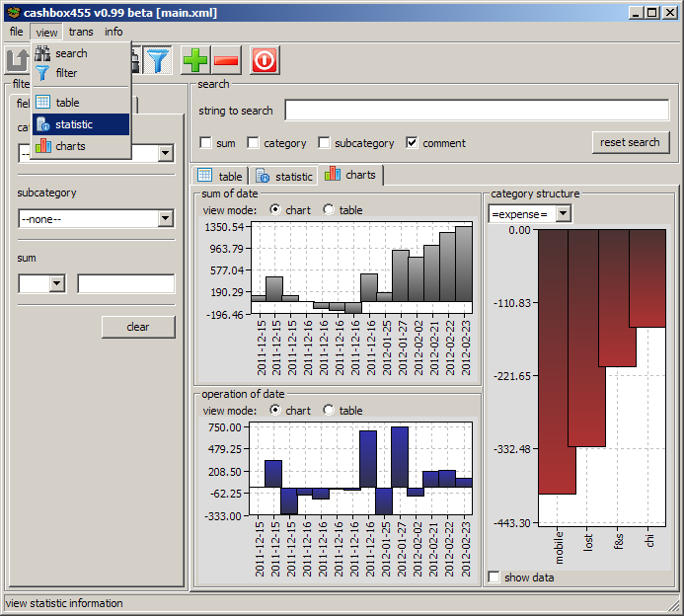Image resolution: width=684 pixels, height=616 pixels.
Task: Uncheck the comment search checkbox
Action: [x=412, y=143]
